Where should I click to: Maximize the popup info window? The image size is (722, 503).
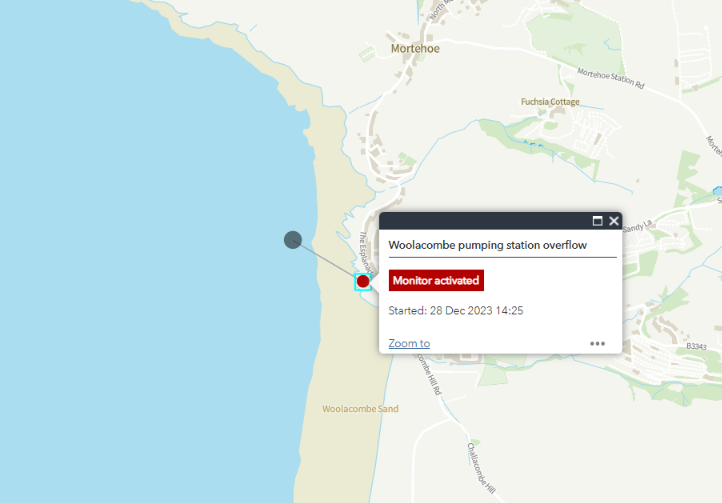click(x=597, y=221)
